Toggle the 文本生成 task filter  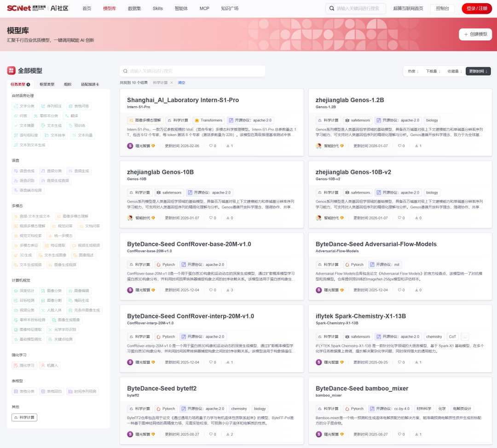click(52, 126)
